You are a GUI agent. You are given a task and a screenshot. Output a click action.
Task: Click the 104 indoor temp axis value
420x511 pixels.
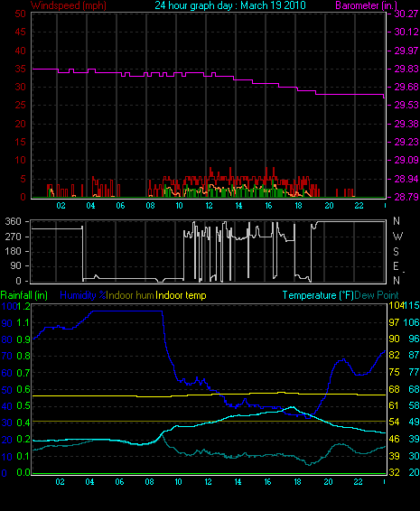[396, 305]
